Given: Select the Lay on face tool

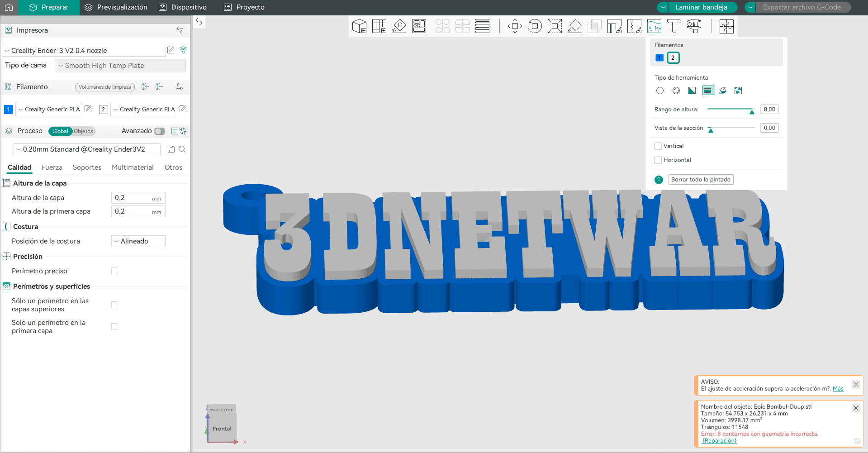Looking at the screenshot, I should coord(574,26).
